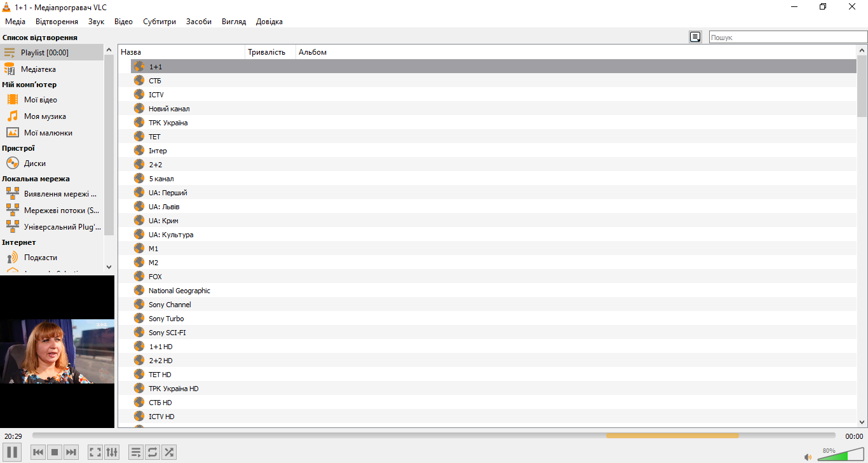Open Мої відео folder
The image size is (868, 463).
[51, 100]
